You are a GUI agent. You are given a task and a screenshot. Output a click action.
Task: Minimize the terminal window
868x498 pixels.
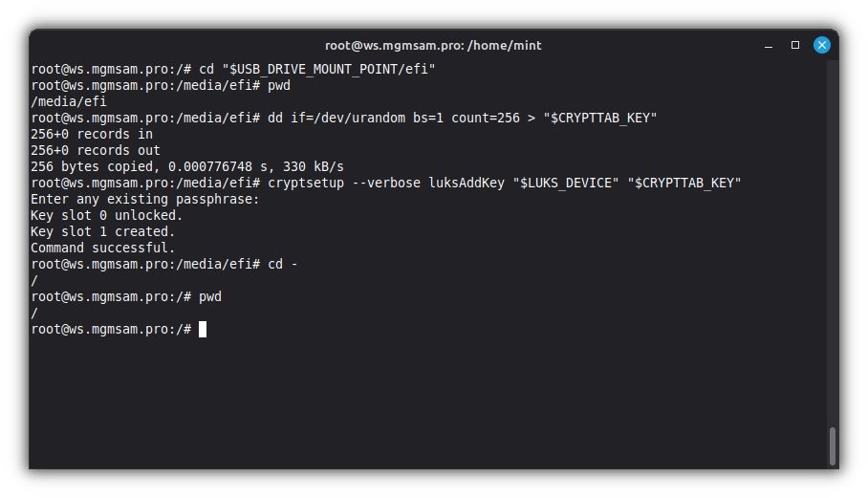(x=769, y=45)
